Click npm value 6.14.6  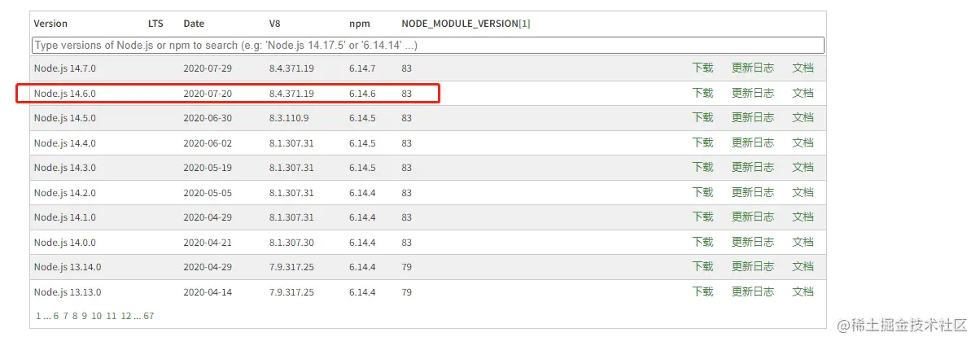[362, 94]
